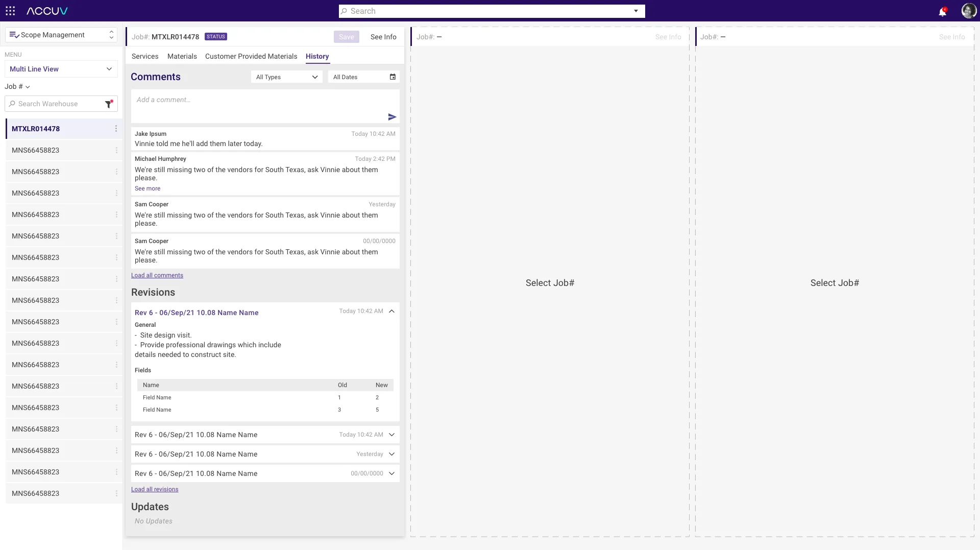
Task: Expand the Rev 6 revision dated Yesterday
Action: pos(391,454)
